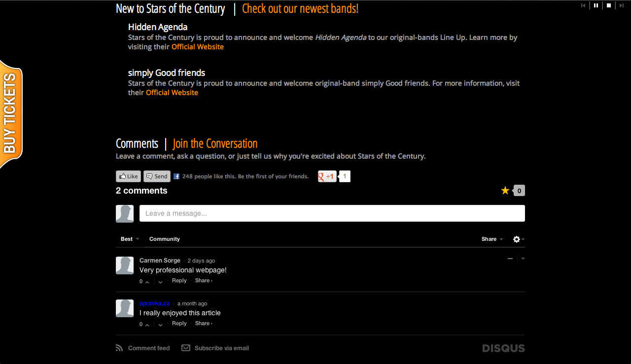Pause the slideshow playback

[x=596, y=5]
